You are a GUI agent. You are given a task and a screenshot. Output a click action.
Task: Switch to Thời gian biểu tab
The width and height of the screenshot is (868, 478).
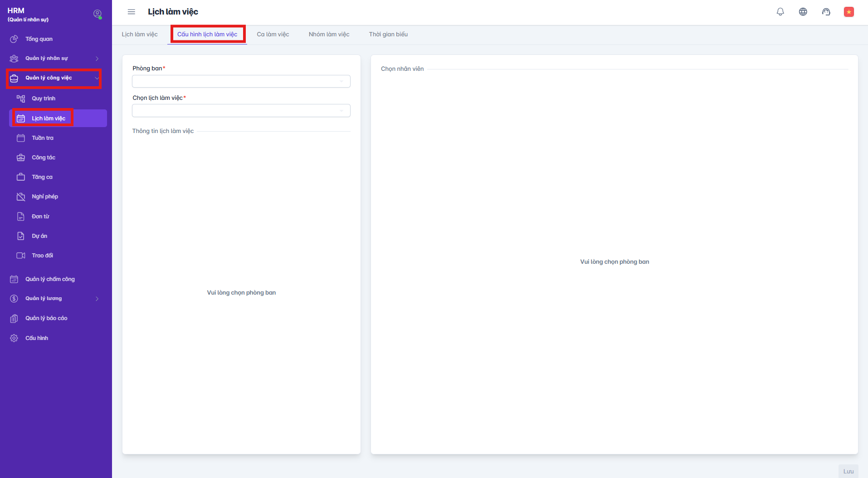click(x=388, y=34)
